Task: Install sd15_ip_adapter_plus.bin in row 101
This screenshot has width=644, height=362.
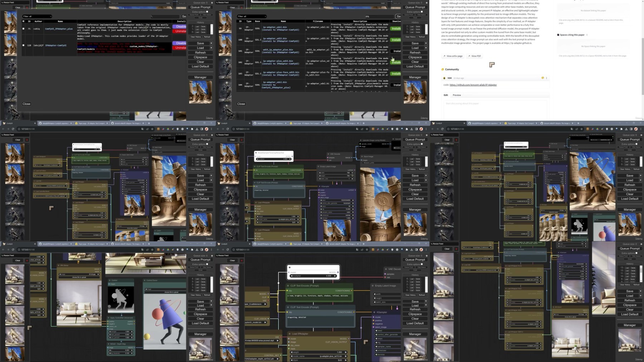Action: point(396,51)
